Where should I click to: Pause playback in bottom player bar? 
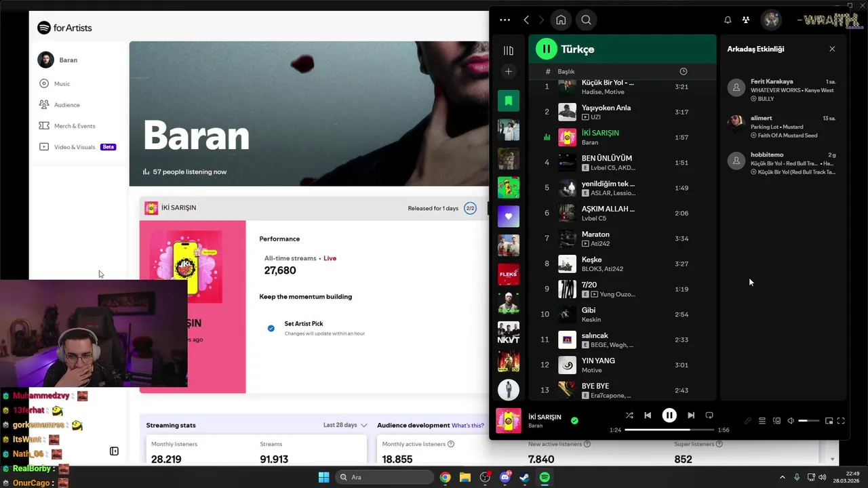click(x=669, y=415)
